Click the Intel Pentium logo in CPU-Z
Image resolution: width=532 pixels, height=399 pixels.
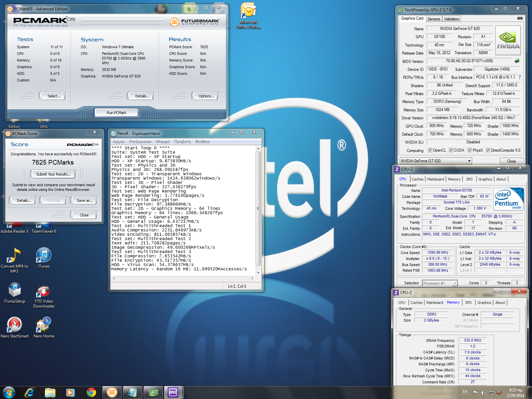point(508,199)
